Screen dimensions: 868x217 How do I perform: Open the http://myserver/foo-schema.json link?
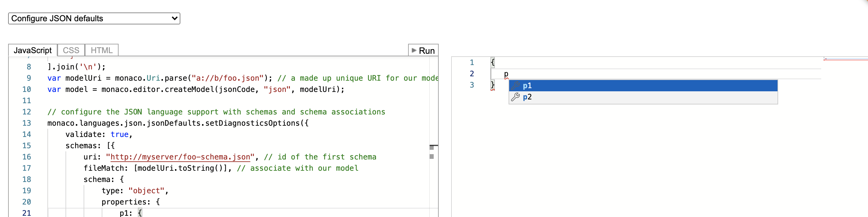(180, 157)
